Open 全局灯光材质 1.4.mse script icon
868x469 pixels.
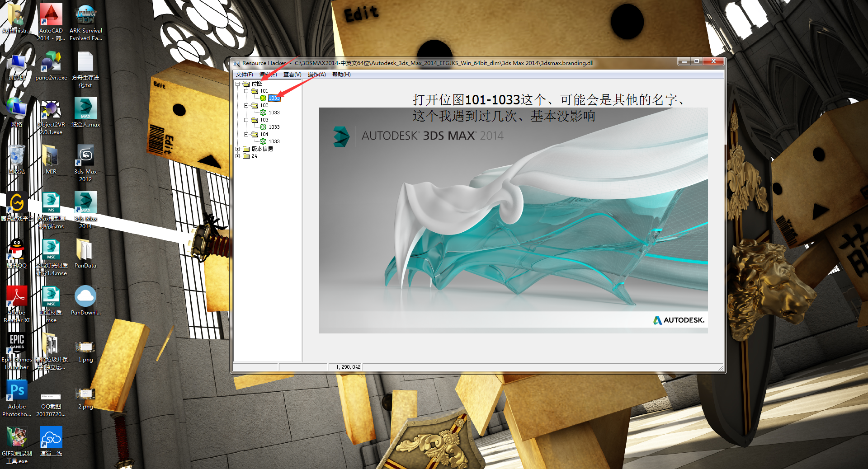[51, 258]
